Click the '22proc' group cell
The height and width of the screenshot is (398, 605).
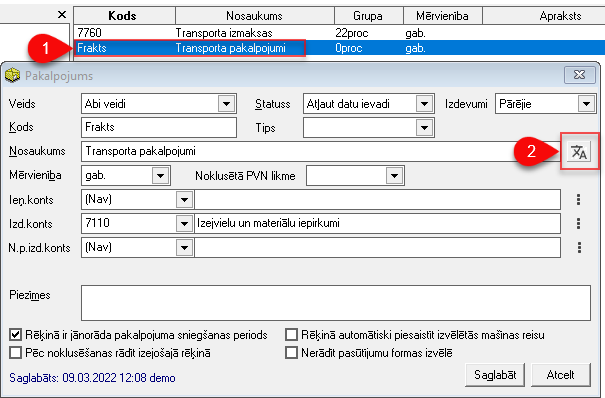pos(352,33)
